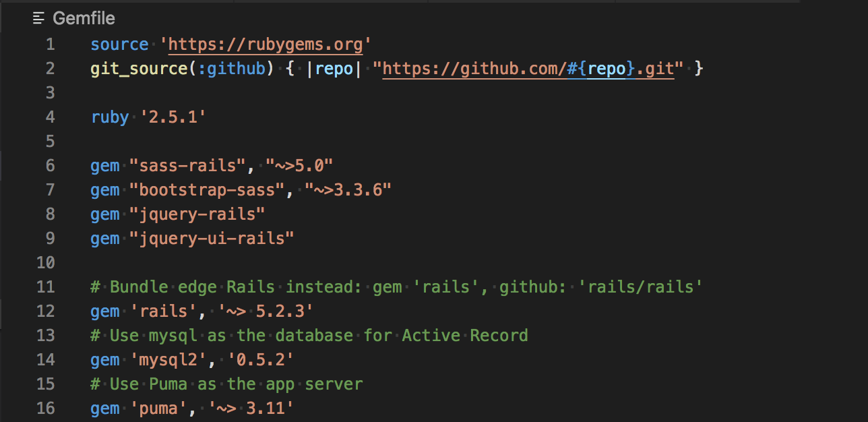Click the "sass-rails" gem name
Image resolution: width=868 pixels, height=422 pixels.
(x=192, y=166)
